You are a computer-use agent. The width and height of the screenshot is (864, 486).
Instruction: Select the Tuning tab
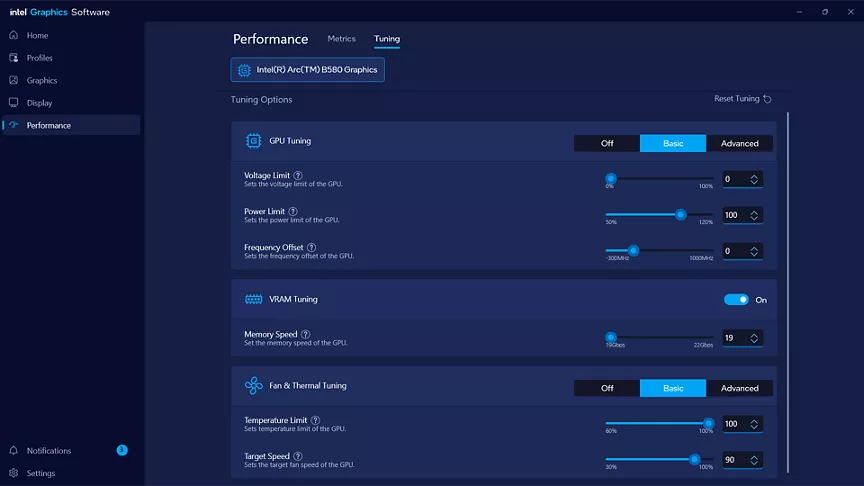387,39
